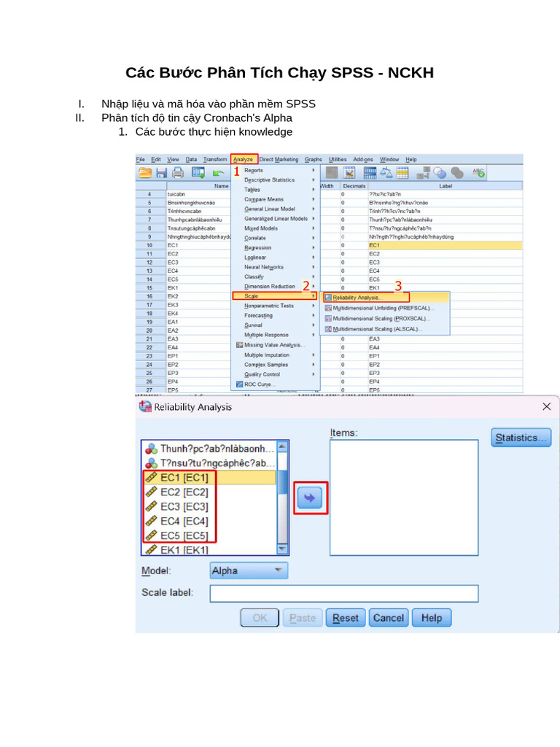Viewport: 560px width, 747px height.
Task: Click the Decimals column header
Action: coord(354,186)
